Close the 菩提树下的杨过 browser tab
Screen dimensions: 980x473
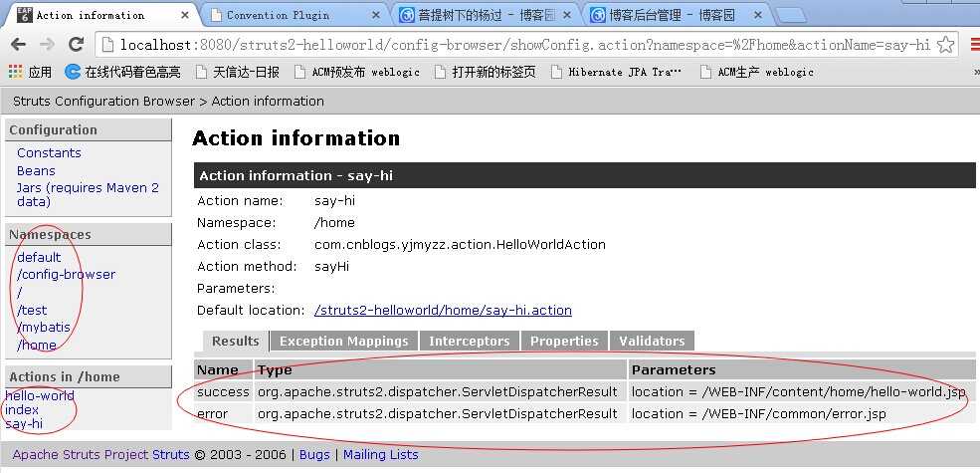(x=565, y=15)
